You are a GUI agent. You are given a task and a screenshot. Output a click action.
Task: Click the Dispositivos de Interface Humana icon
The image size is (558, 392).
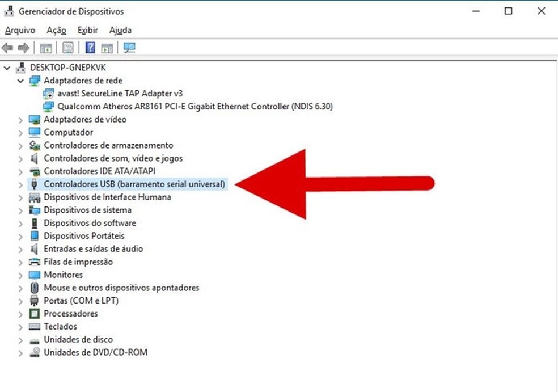click(x=35, y=197)
